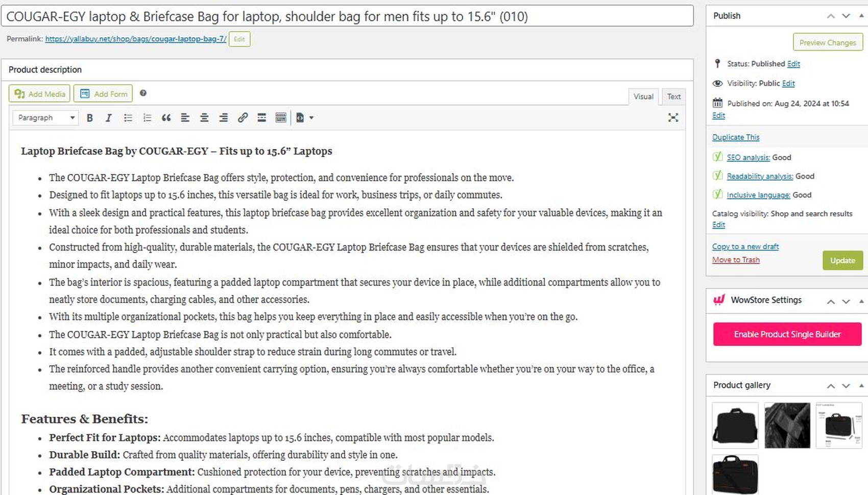Align text right
This screenshot has height=495, width=868.
click(224, 118)
